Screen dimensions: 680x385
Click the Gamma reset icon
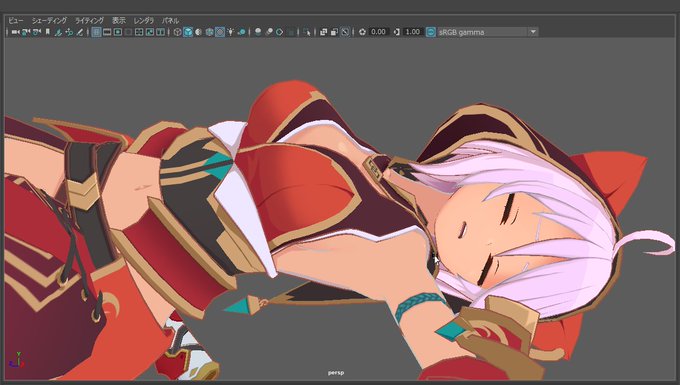[x=396, y=32]
